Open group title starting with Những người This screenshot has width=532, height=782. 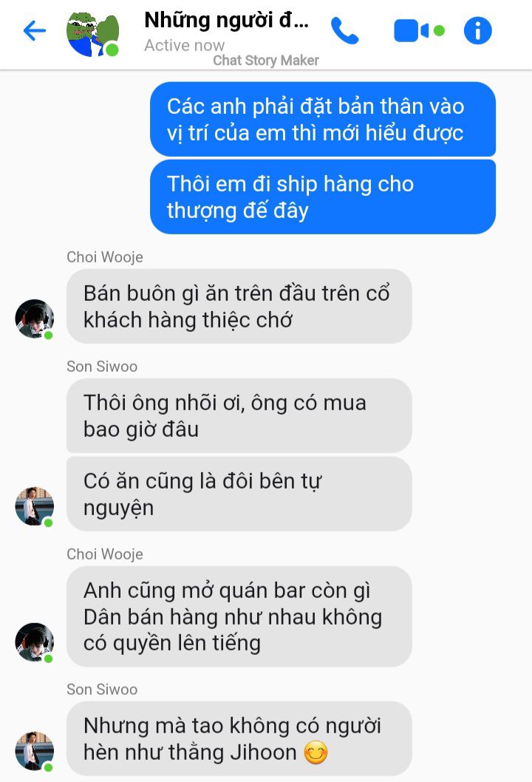(x=226, y=21)
